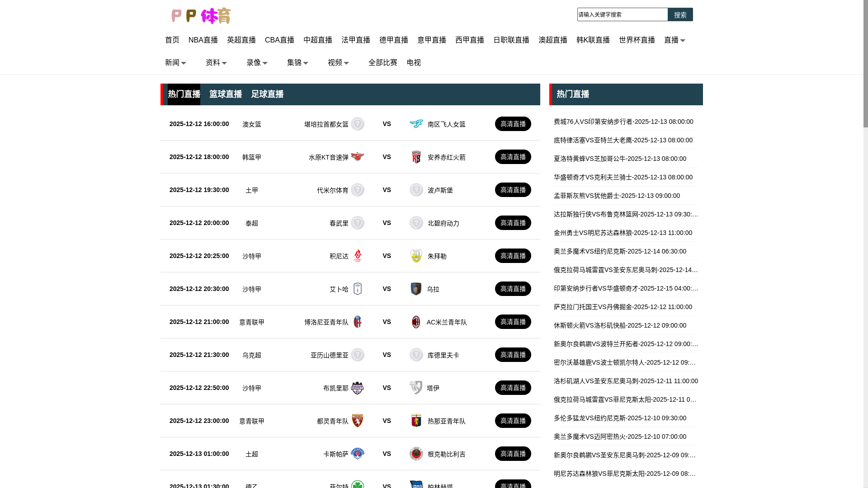Expand the 录像 dropdown menu
This screenshot has width=868, height=488.
tap(257, 63)
